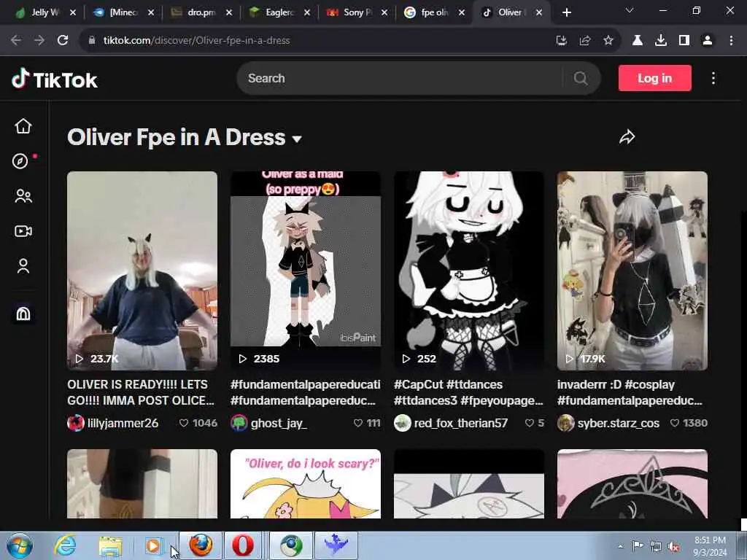747x560 pixels.
Task: Open red_fox_therian57 profile link
Action: [x=461, y=423]
